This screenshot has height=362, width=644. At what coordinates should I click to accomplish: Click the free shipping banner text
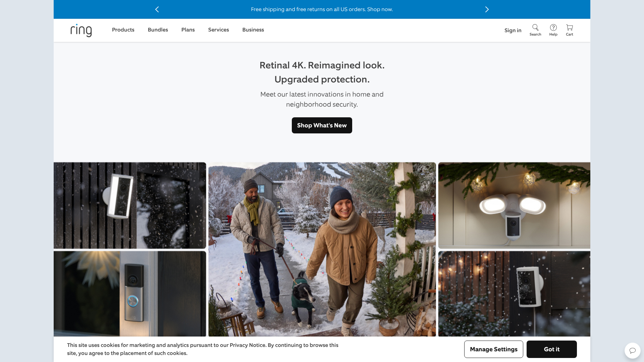pos(322,9)
